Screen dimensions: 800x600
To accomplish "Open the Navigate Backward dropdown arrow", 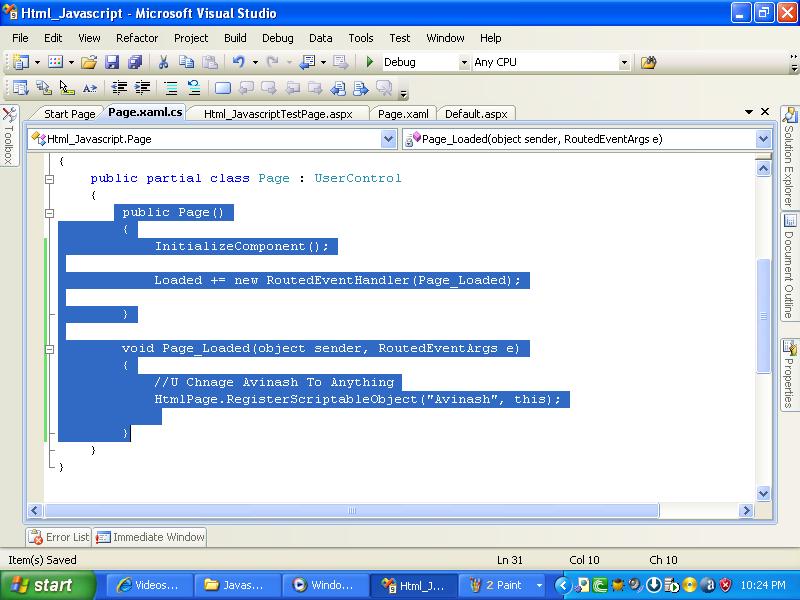I will click(323, 62).
